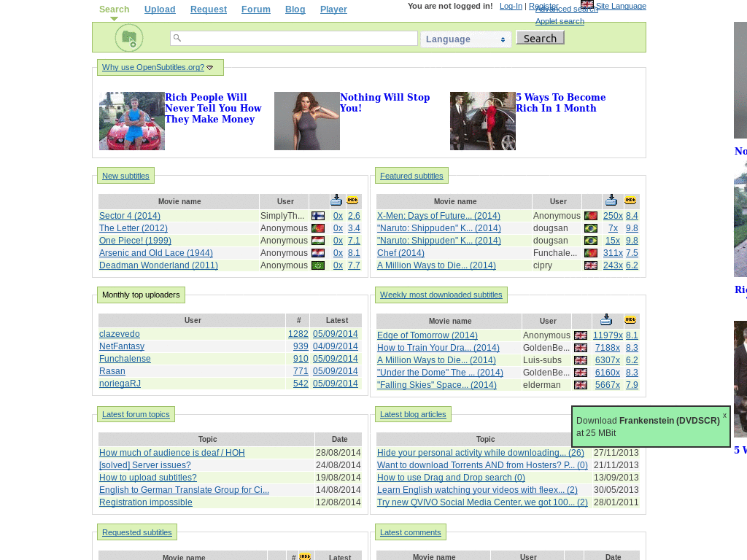Click the black car ad thumbnail
The height and width of the screenshot is (560, 747).
click(483, 121)
